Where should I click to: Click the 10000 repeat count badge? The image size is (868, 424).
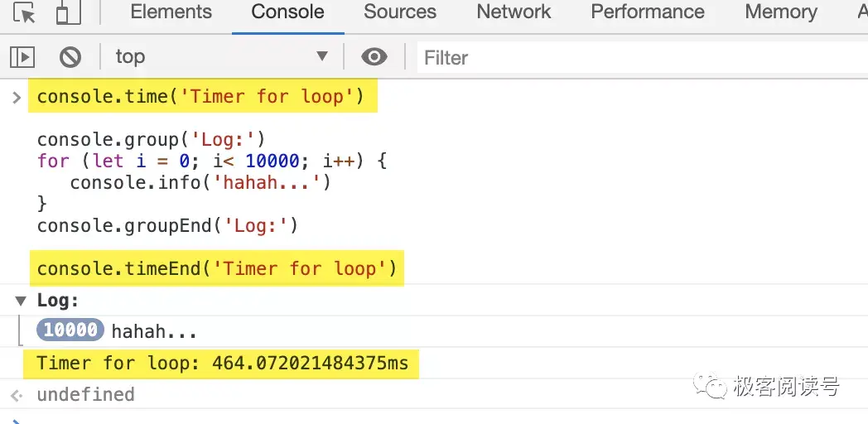click(x=70, y=331)
